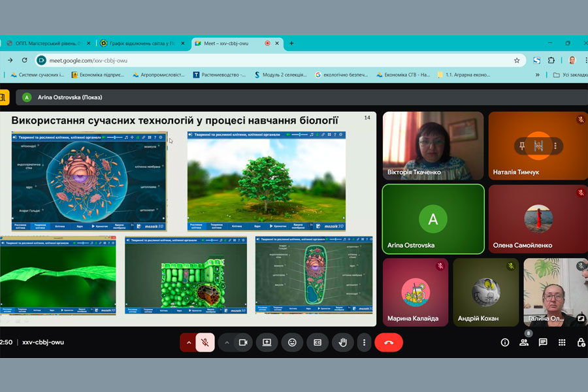The image size is (588, 392).
Task: Select Вікторія Ткаченко video tile
Action: click(x=433, y=146)
